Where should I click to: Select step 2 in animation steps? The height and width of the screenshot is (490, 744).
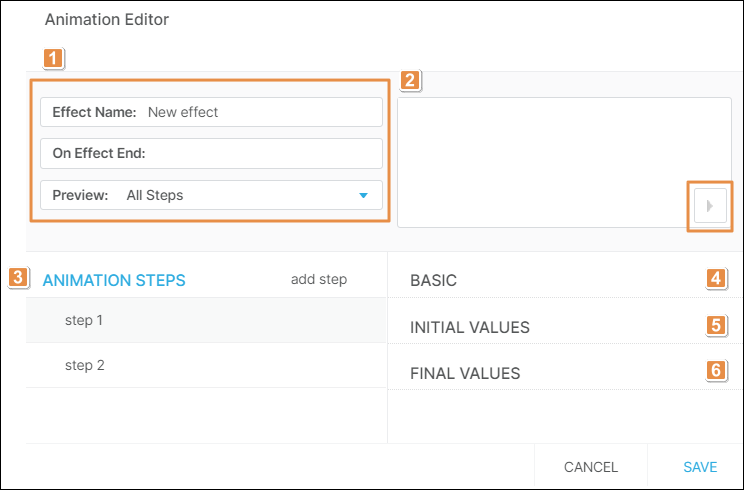[x=85, y=366]
